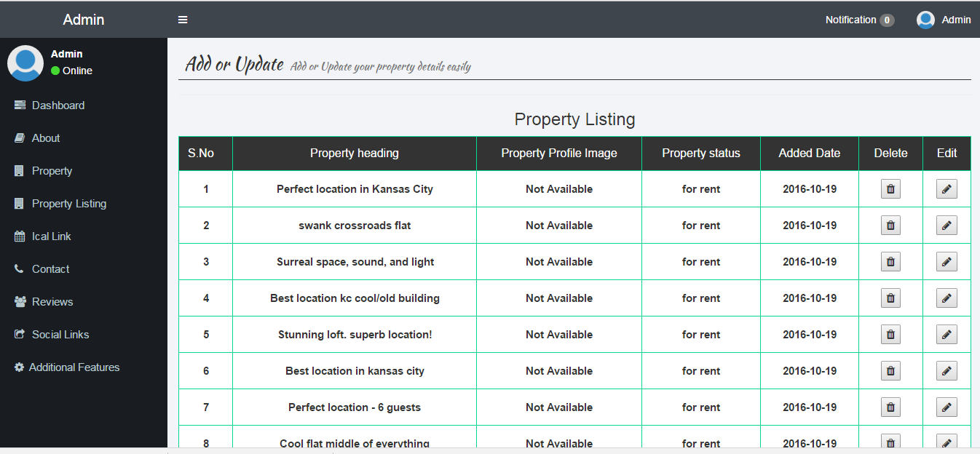
Task: Open Property Listing from the sidebar
Action: pos(68,204)
